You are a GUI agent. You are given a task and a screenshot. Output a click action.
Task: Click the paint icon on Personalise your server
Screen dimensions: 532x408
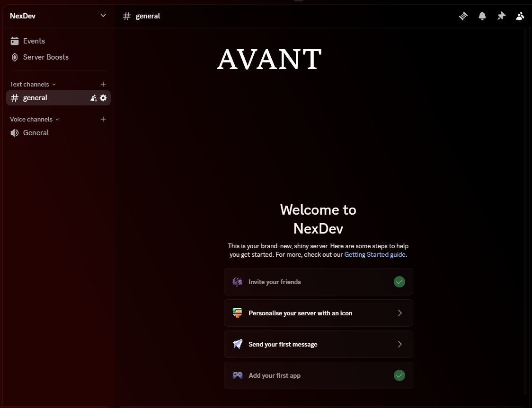click(238, 313)
